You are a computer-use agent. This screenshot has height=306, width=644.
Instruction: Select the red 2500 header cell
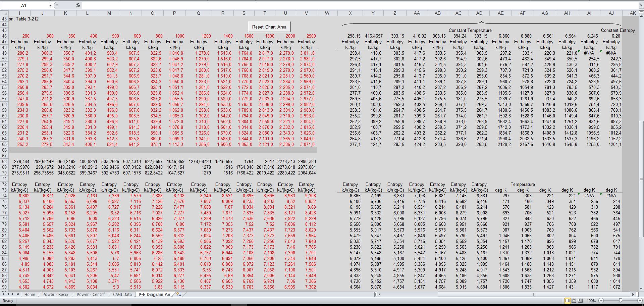[x=311, y=36]
